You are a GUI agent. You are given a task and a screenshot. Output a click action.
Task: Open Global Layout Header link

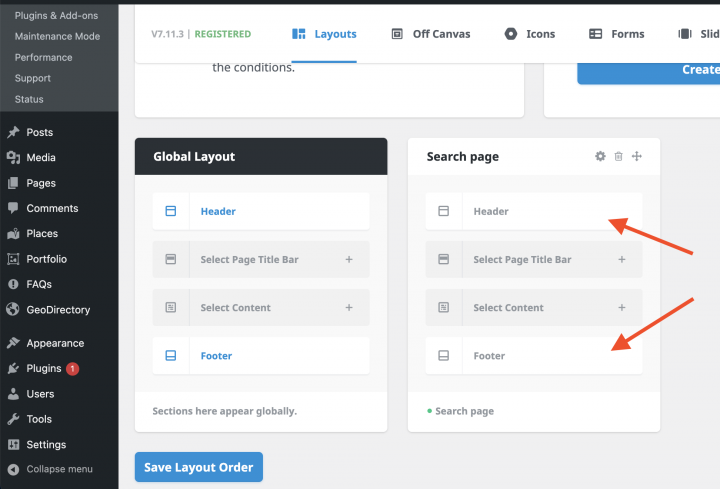point(218,212)
